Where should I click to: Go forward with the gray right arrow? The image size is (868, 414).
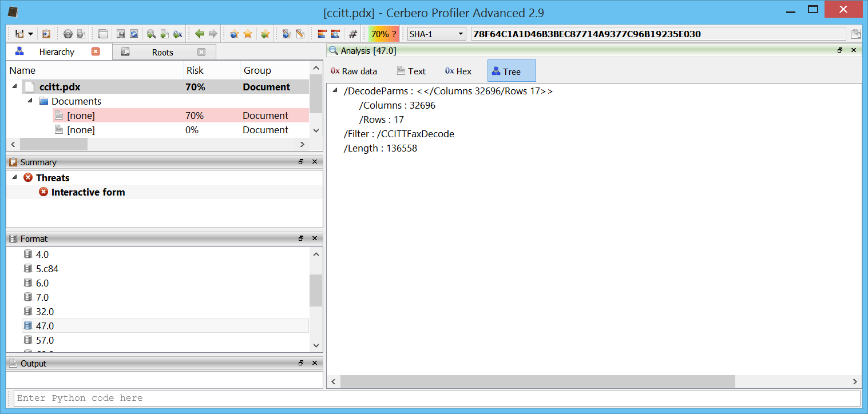[213, 34]
